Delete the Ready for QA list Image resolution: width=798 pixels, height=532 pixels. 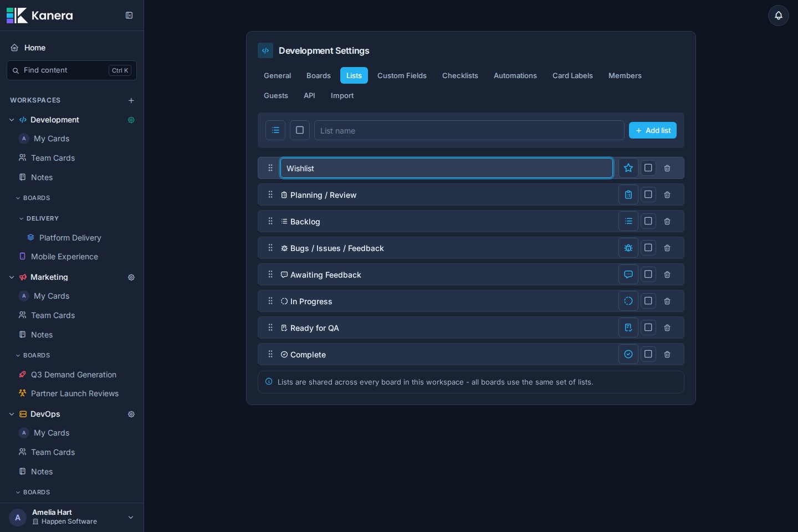pyautogui.click(x=667, y=328)
